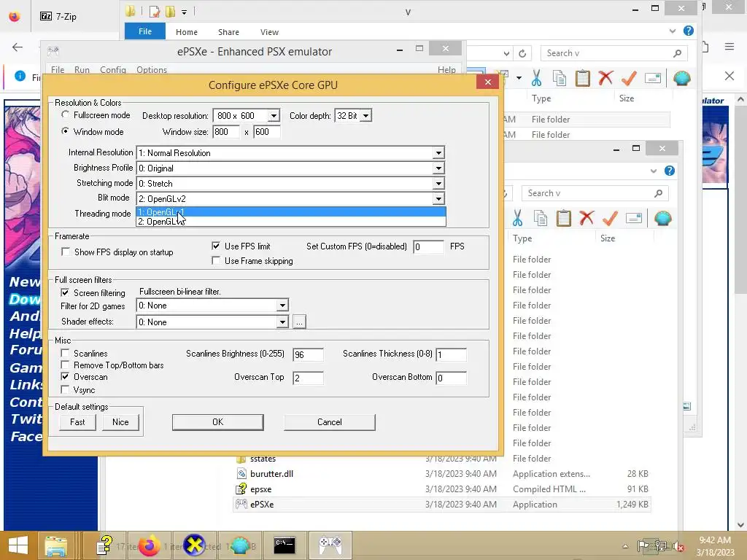Image resolution: width=747 pixels, height=560 pixels.
Task: Click Overscan Top value field
Action: (308, 378)
